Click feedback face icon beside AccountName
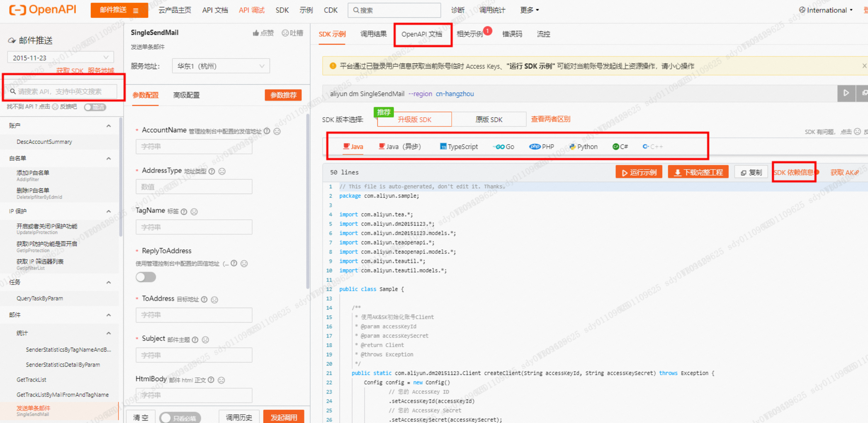Screen dimensions: 868x423 (x=277, y=131)
